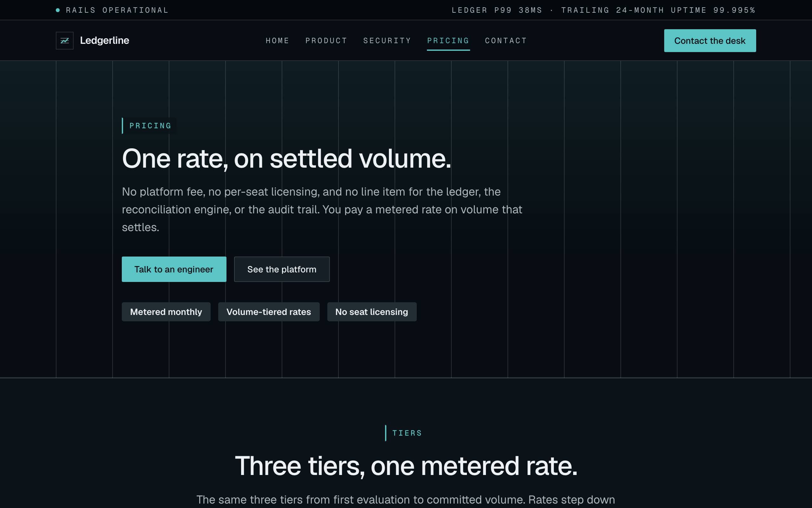Open the Security nav link
The image size is (812, 508).
pyautogui.click(x=387, y=41)
